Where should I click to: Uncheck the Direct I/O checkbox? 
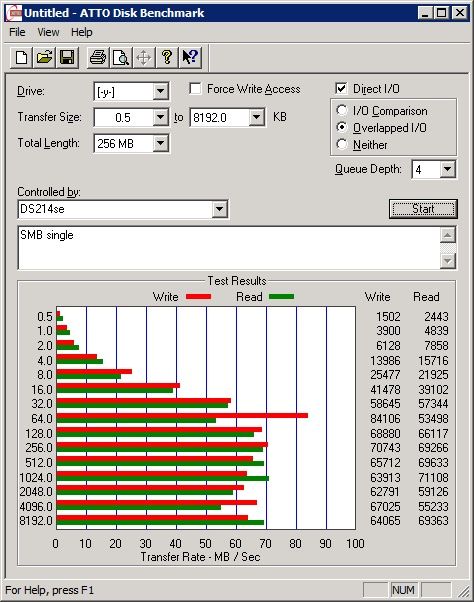(x=341, y=89)
